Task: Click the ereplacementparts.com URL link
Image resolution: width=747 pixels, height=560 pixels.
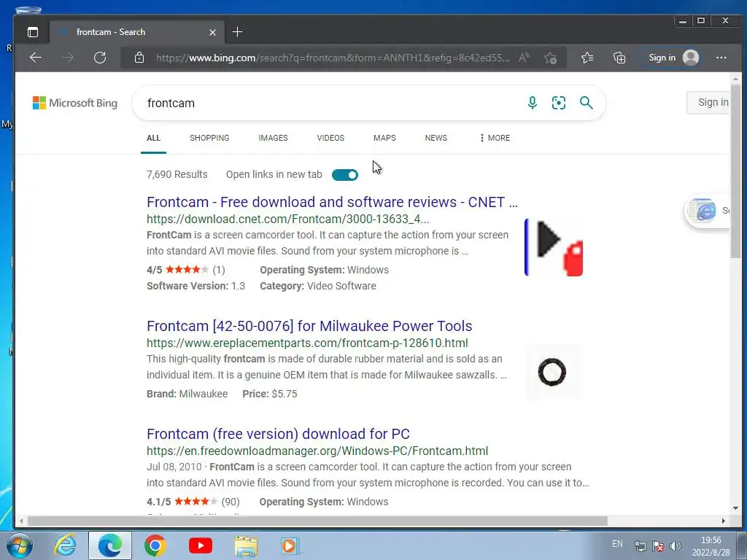Action: pos(307,343)
